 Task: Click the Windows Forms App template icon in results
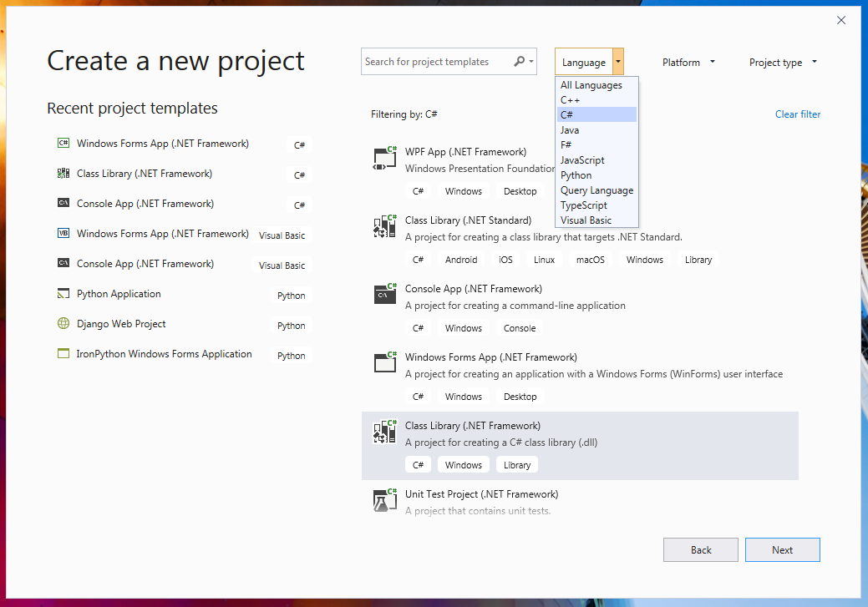pyautogui.click(x=385, y=363)
